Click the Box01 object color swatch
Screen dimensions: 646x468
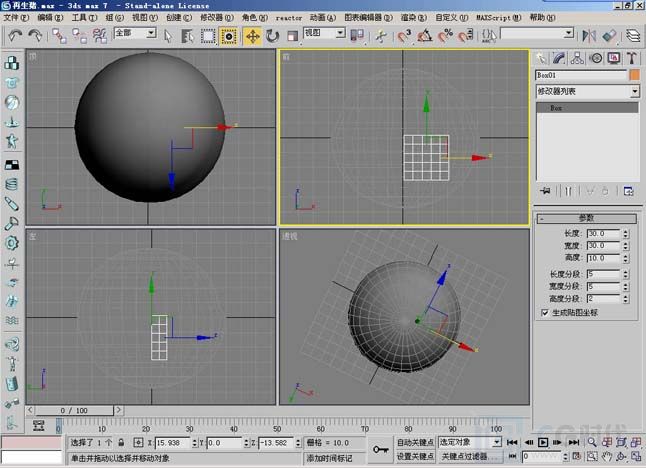point(634,75)
